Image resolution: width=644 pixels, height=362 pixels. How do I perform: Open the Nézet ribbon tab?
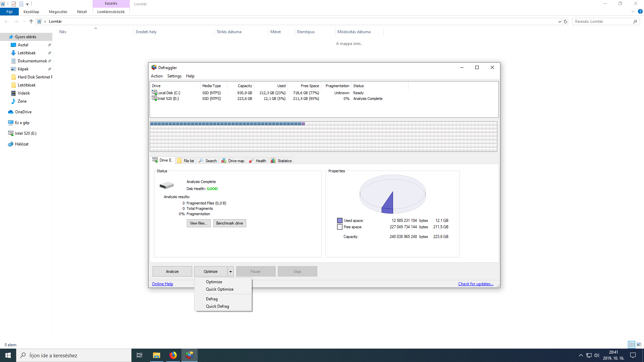82,12
